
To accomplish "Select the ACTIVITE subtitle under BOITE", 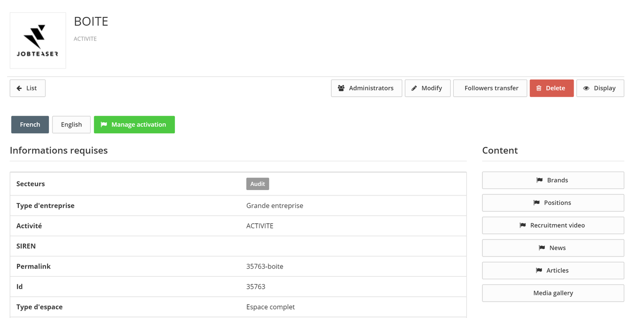I will [85, 39].
